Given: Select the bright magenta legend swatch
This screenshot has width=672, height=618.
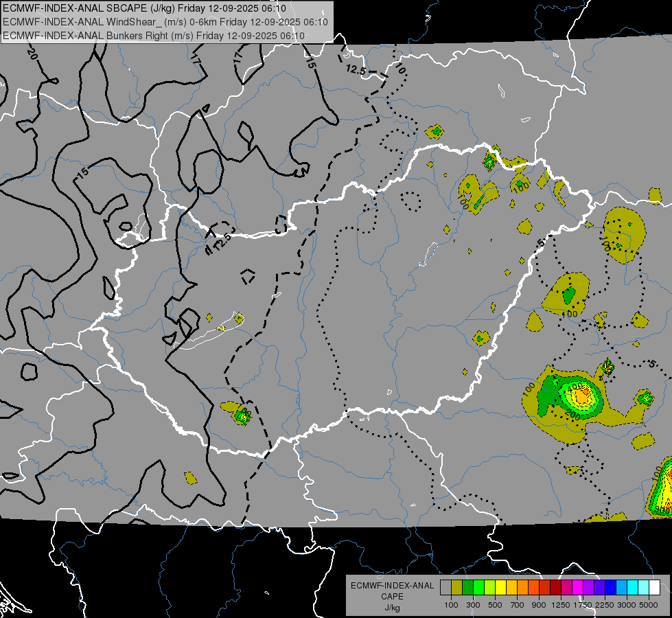Looking at the screenshot, I should (x=578, y=588).
